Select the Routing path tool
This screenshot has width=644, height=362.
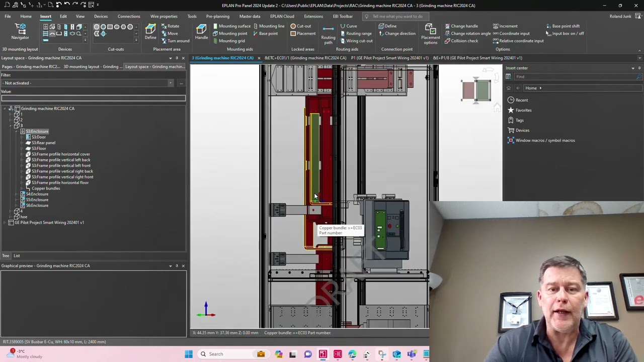pos(328,33)
